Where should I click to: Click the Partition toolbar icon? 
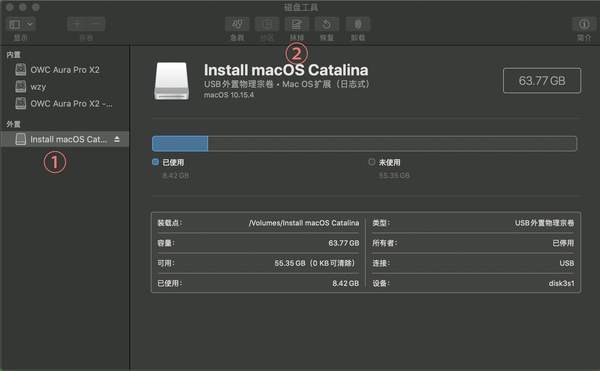coord(267,24)
